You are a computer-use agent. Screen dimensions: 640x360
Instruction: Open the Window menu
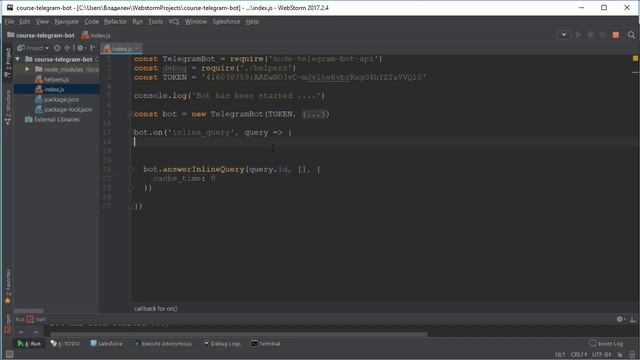tap(196, 22)
